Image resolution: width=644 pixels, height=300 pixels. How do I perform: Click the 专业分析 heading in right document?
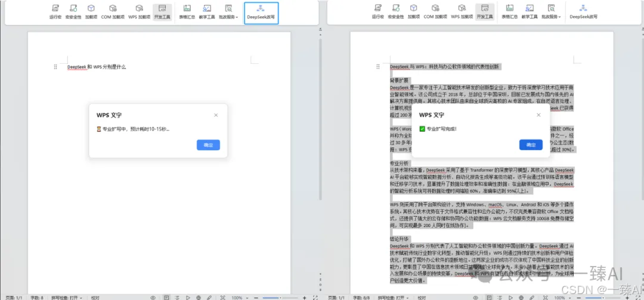[398, 163]
